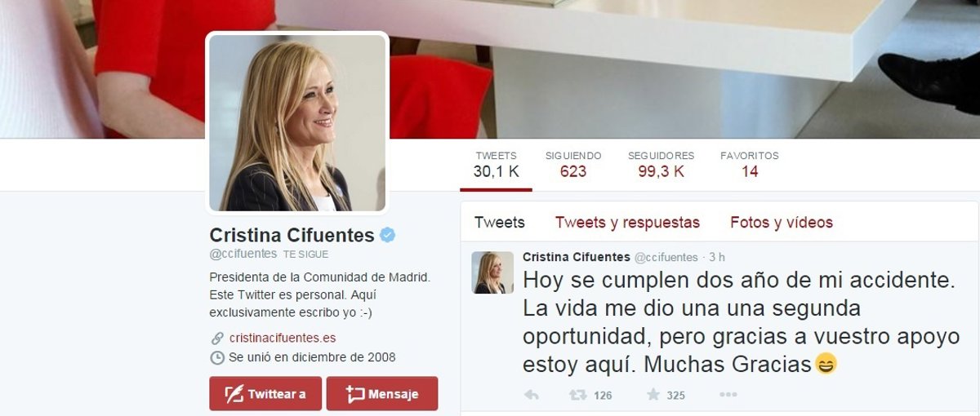Switch to the Tweets y respuestas tab

pos(627,222)
